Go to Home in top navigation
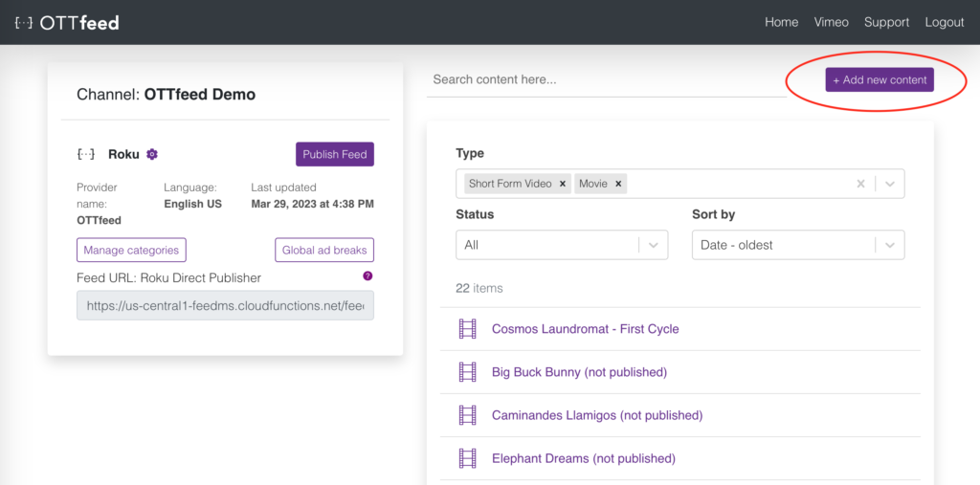 pyautogui.click(x=781, y=22)
